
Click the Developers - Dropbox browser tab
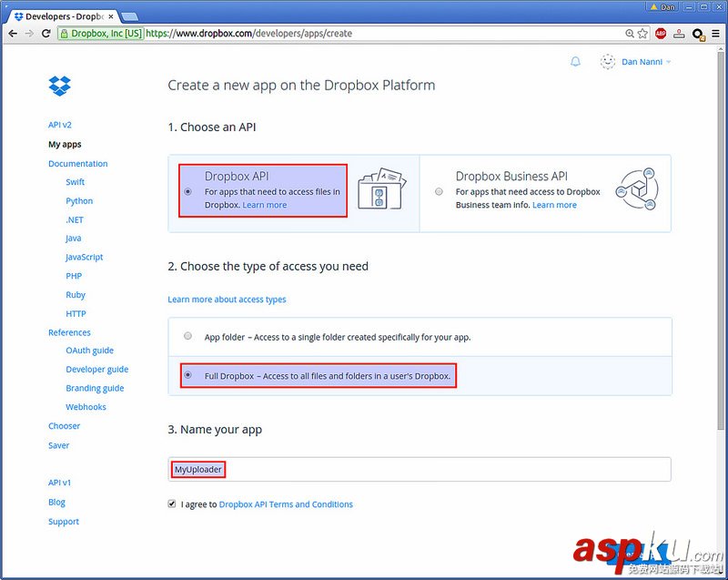pos(65,16)
